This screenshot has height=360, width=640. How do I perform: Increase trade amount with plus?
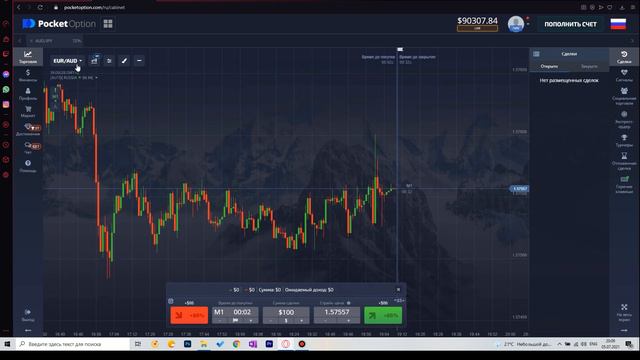302,321
